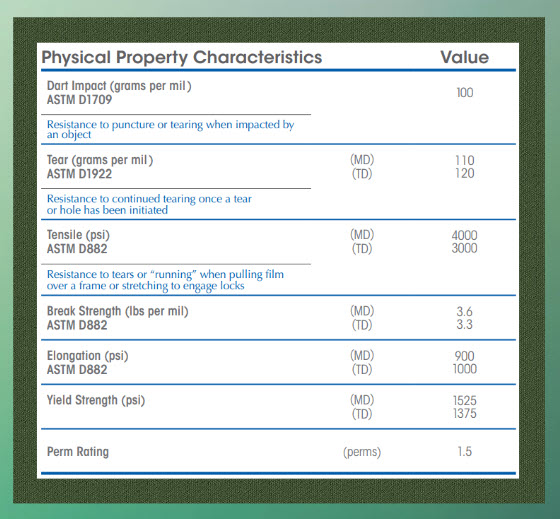Select the puncture resistance description text

(170, 129)
